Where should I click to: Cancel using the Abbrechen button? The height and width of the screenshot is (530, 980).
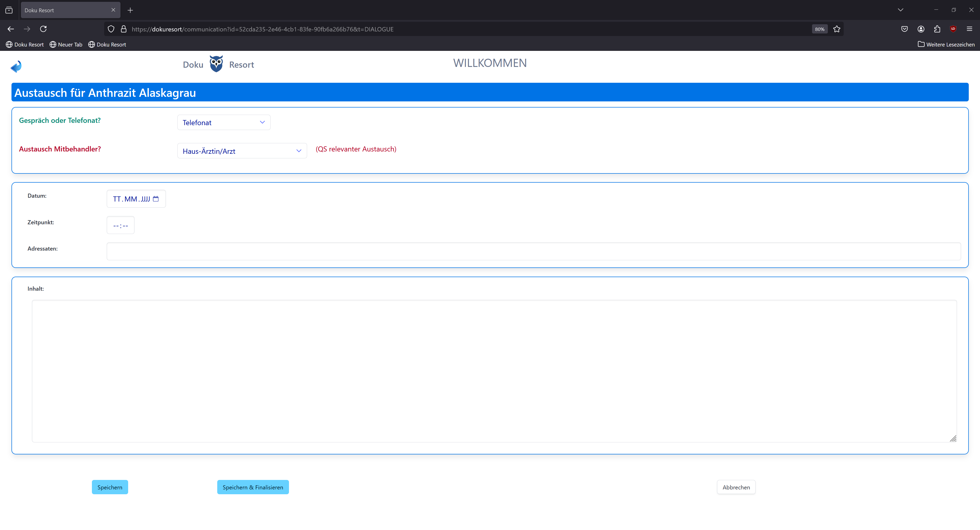click(736, 487)
